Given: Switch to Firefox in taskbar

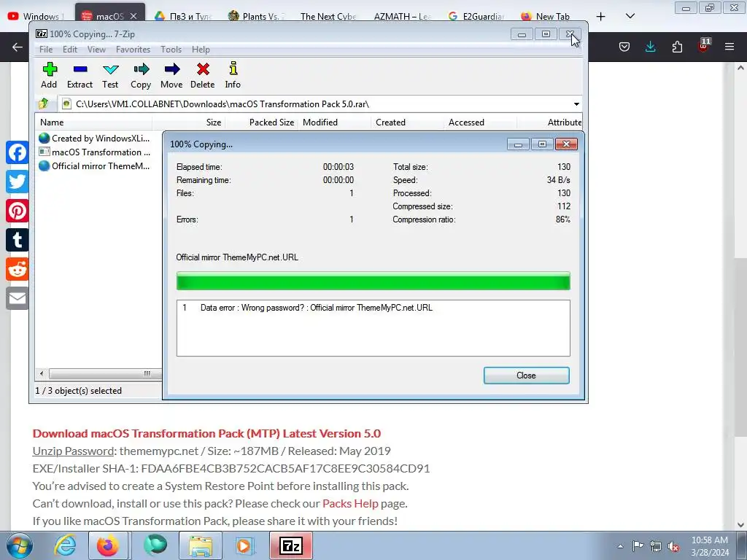Looking at the screenshot, I should pyautogui.click(x=108, y=545).
